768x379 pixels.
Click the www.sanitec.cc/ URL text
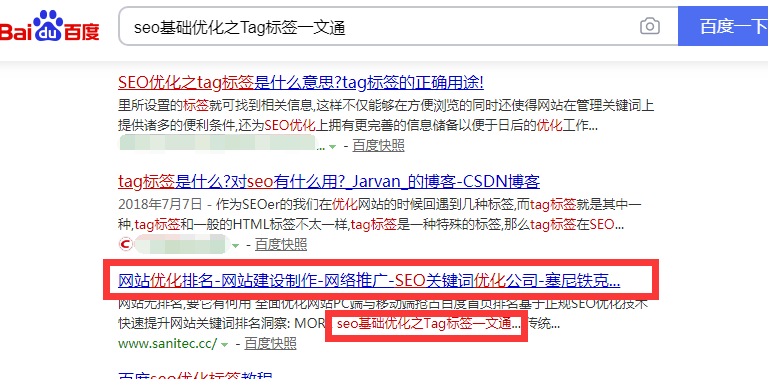168,343
